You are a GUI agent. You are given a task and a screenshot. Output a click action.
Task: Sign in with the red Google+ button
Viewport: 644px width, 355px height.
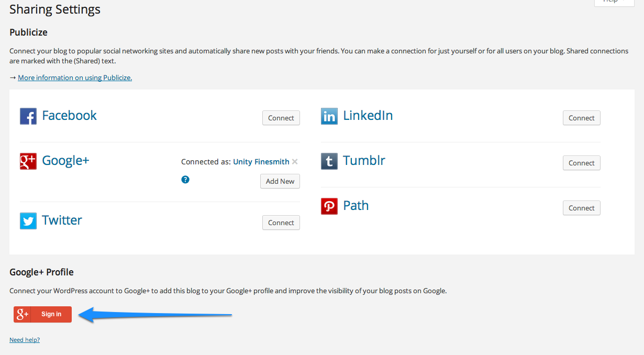[43, 314]
